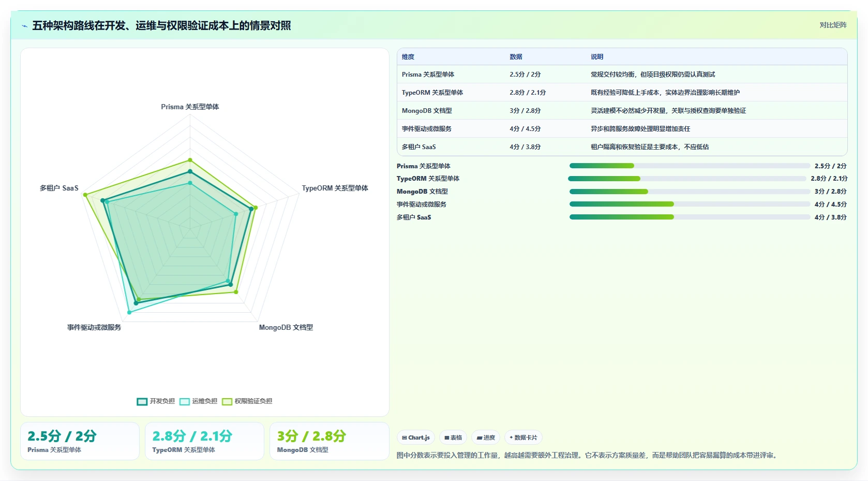Screen dimensions: 868x481
Task: Click the 2.8分 / 2.1分 table cell
Action: (x=528, y=93)
